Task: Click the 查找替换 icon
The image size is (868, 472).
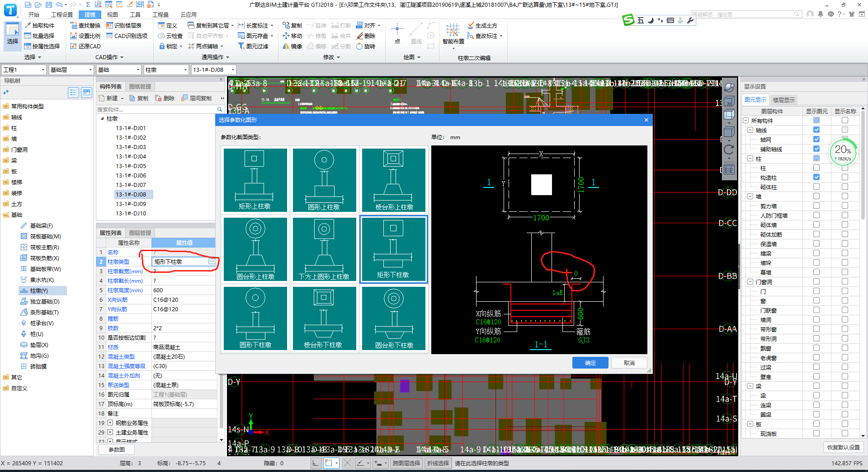Action: coord(74,25)
